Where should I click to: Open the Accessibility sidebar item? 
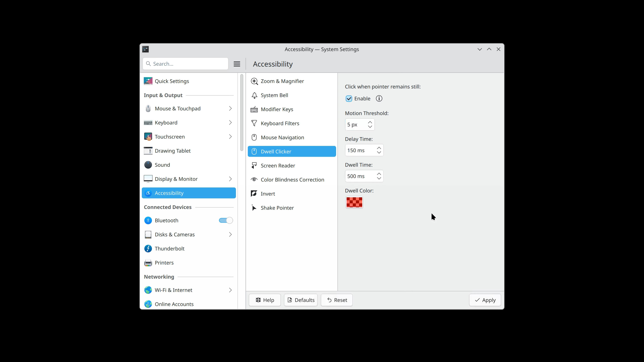[189, 193]
